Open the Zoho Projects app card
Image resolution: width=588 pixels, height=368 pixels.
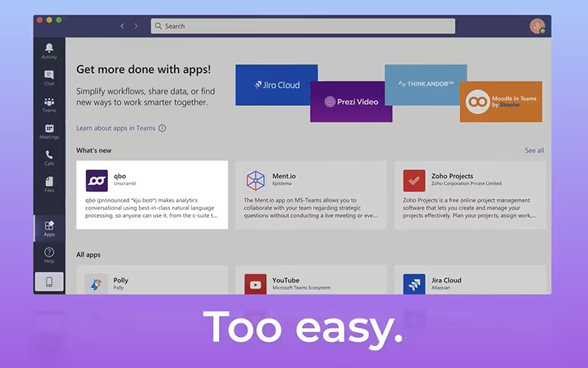point(470,195)
